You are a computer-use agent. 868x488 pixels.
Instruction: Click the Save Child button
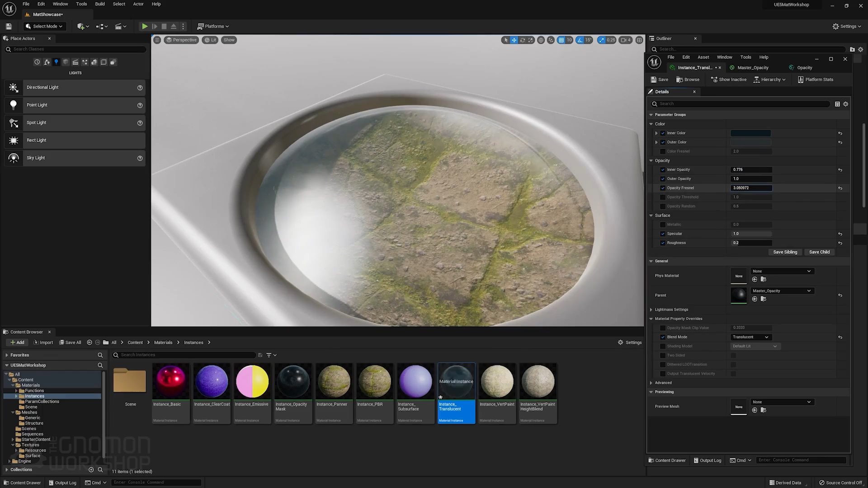(x=819, y=252)
